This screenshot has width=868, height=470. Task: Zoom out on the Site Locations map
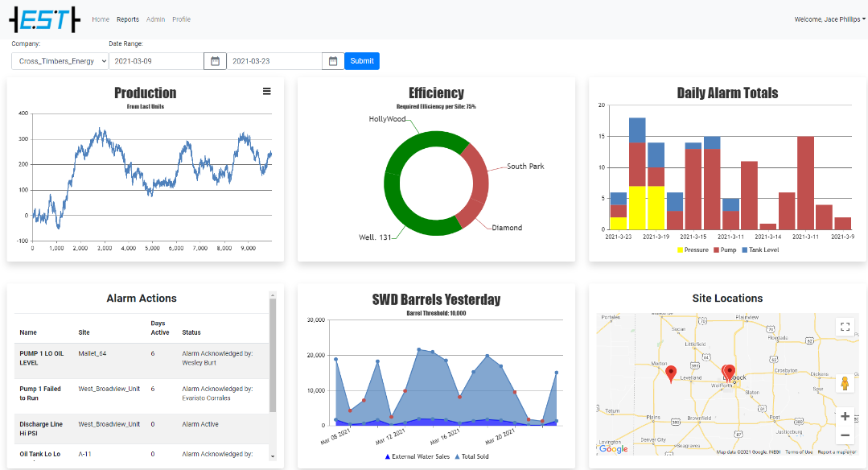tap(845, 435)
